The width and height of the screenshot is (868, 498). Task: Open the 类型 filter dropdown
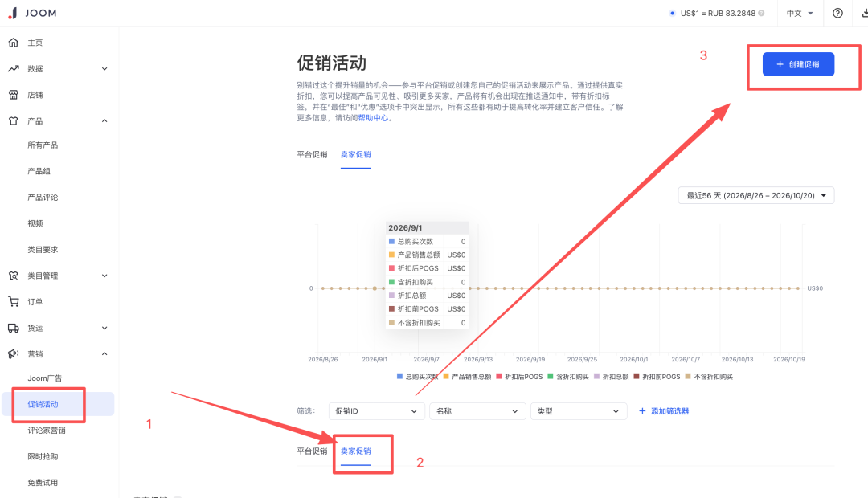pos(579,411)
